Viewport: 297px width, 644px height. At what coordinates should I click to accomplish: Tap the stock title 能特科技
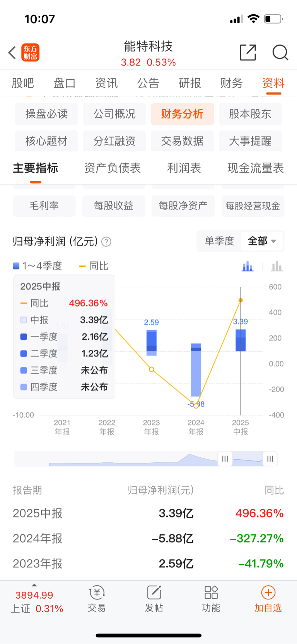[148, 46]
